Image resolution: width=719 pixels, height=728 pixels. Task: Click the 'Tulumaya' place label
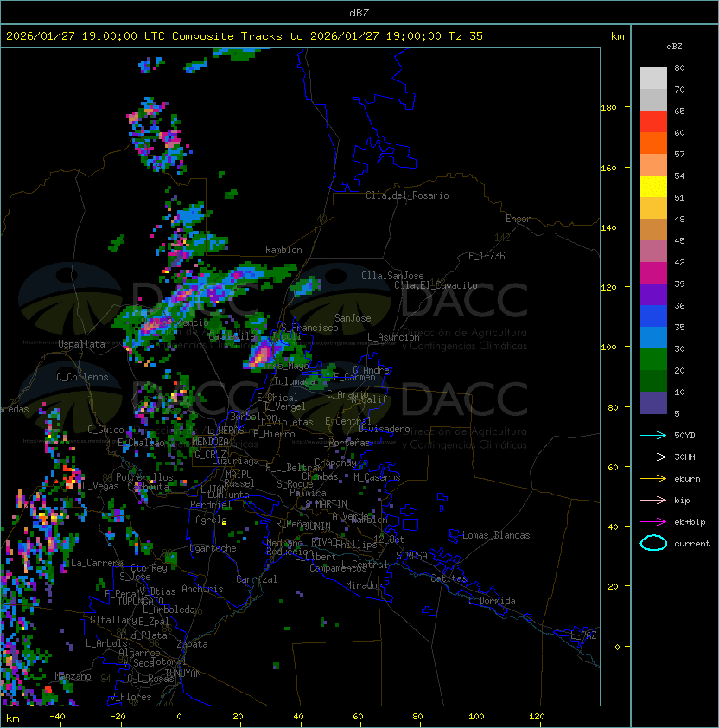[x=295, y=381]
